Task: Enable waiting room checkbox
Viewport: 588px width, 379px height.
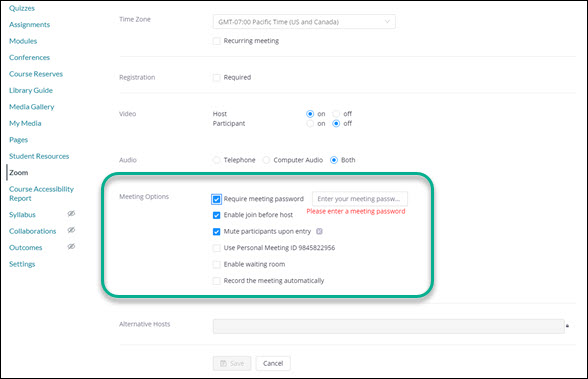Action: pyautogui.click(x=216, y=265)
